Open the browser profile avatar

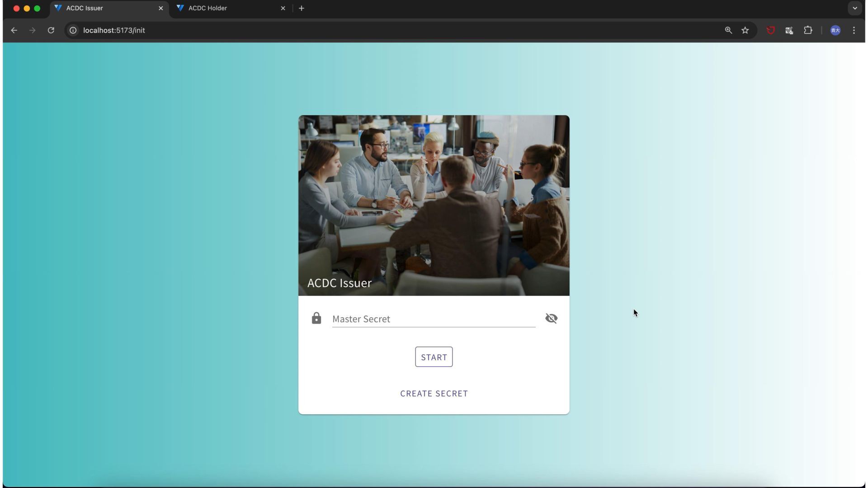click(835, 30)
